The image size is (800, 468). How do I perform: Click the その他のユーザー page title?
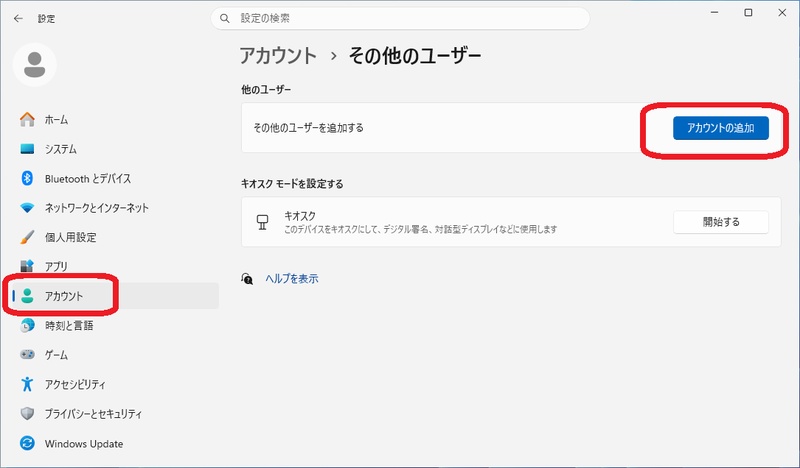pyautogui.click(x=415, y=56)
